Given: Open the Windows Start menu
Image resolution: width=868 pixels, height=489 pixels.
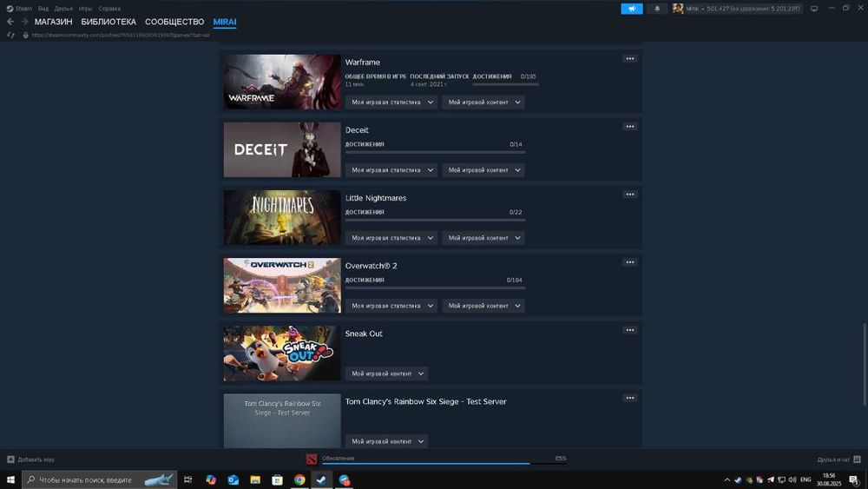Looking at the screenshot, I should 10,479.
